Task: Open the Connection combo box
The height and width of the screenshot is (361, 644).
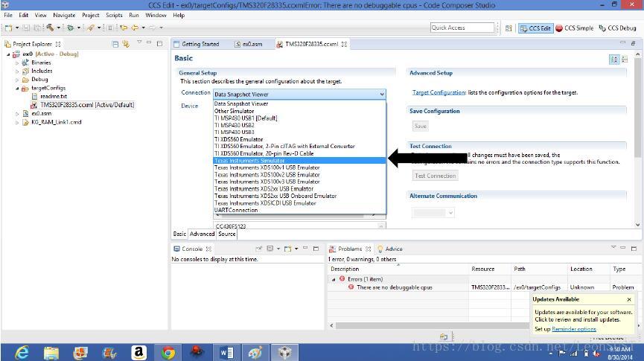Action: tap(299, 94)
